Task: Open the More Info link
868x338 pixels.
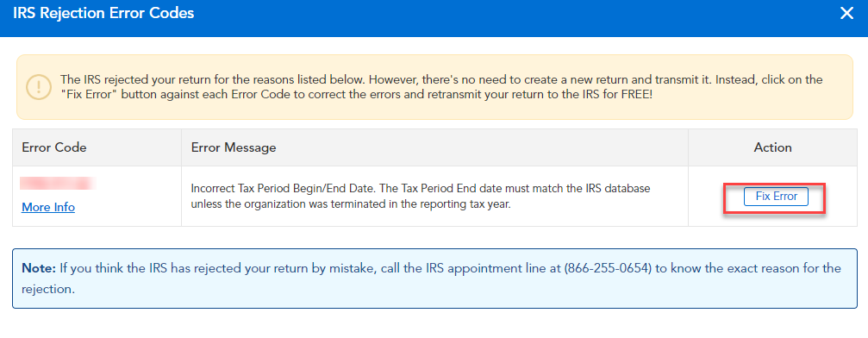Action: (48, 207)
